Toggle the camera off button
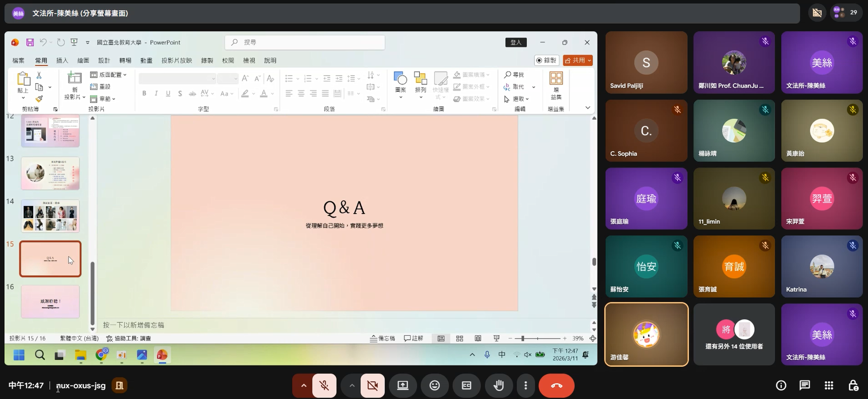The height and width of the screenshot is (399, 868). [x=372, y=385]
